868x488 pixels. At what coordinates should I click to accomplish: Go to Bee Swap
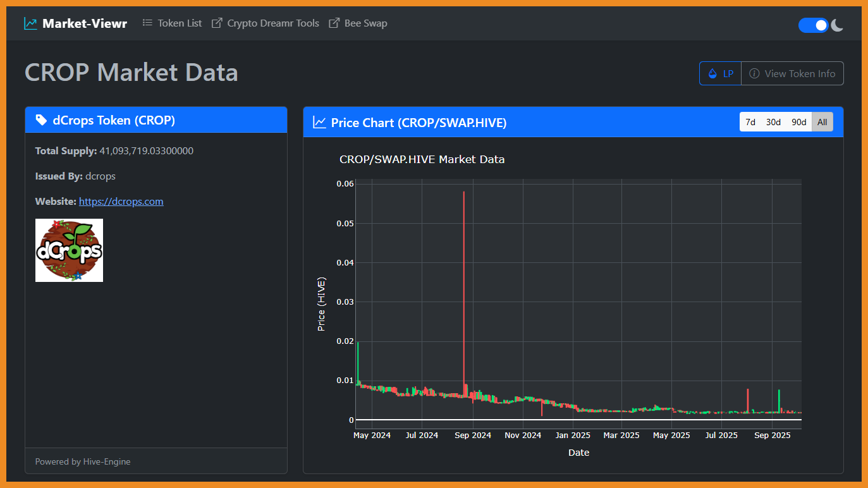pos(365,23)
